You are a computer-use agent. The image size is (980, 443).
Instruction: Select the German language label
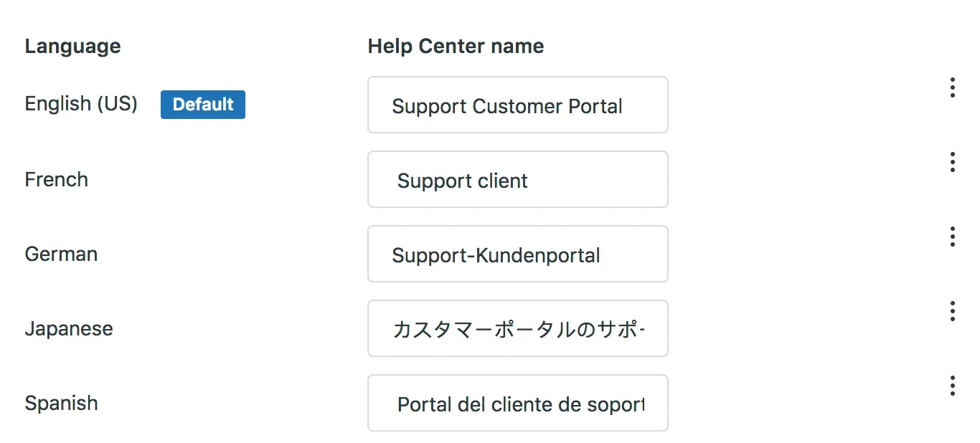pyautogui.click(x=61, y=254)
